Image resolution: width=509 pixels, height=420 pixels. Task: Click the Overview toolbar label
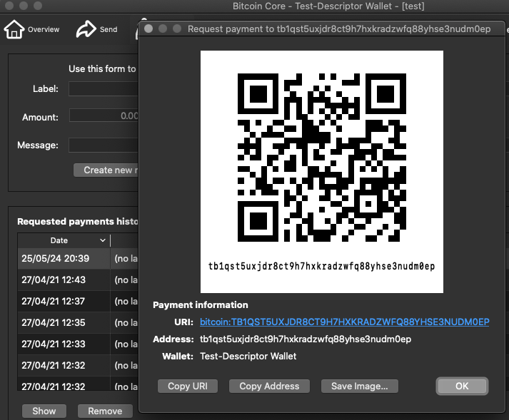(x=44, y=29)
